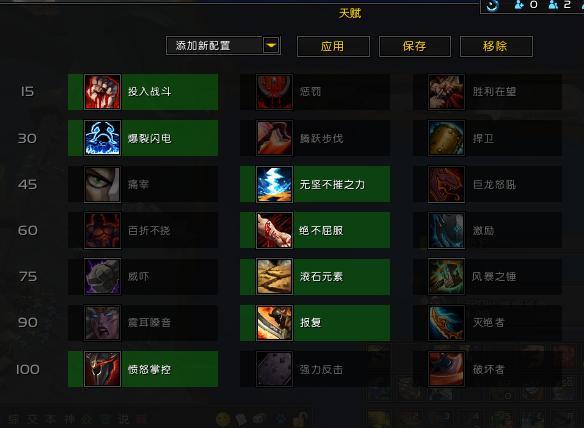Expand the 添加新配置 combo box

(x=223, y=45)
